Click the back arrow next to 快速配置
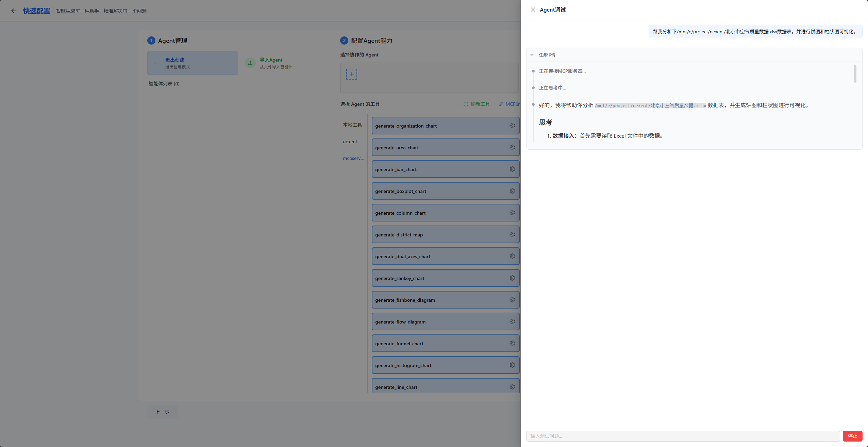 tap(14, 11)
